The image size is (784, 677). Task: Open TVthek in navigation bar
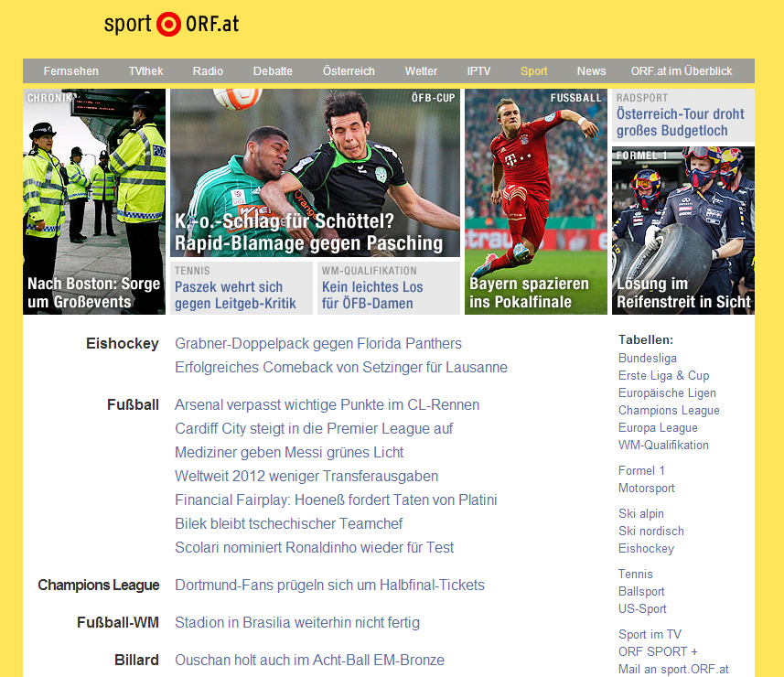145,71
